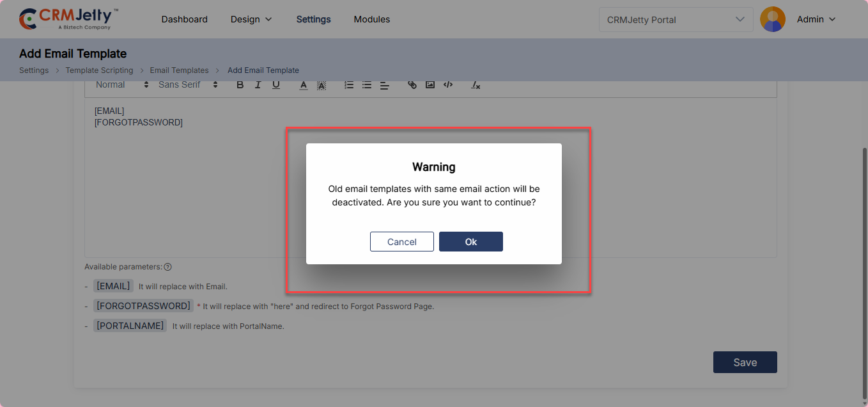Open the CRMJetty Portal selector dropdown
Image resolution: width=868 pixels, height=407 pixels.
point(675,20)
